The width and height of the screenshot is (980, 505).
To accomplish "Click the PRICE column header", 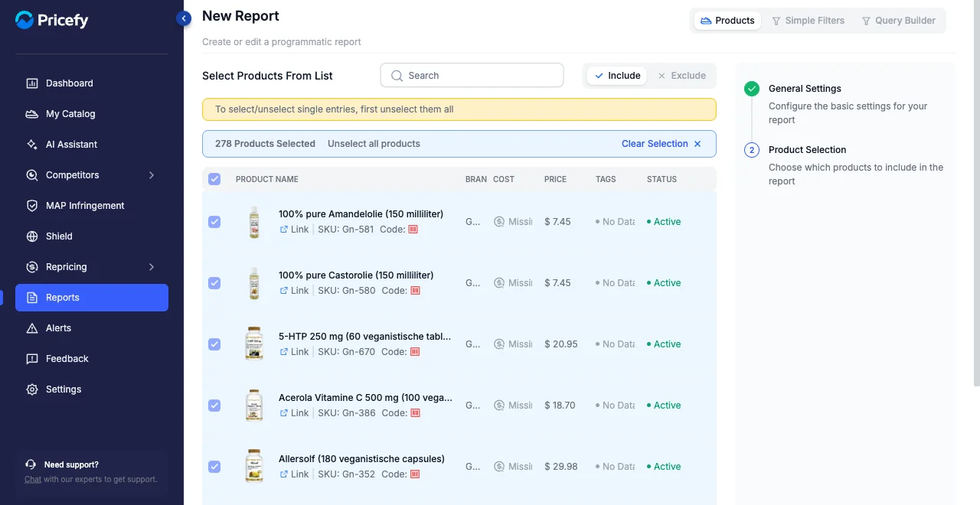I will pos(556,179).
